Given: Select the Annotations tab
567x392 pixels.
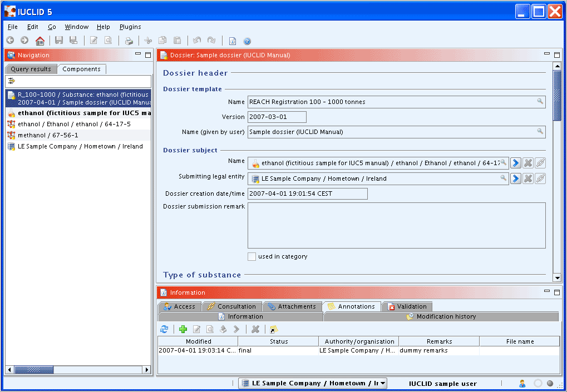Looking at the screenshot, I should pos(352,306).
